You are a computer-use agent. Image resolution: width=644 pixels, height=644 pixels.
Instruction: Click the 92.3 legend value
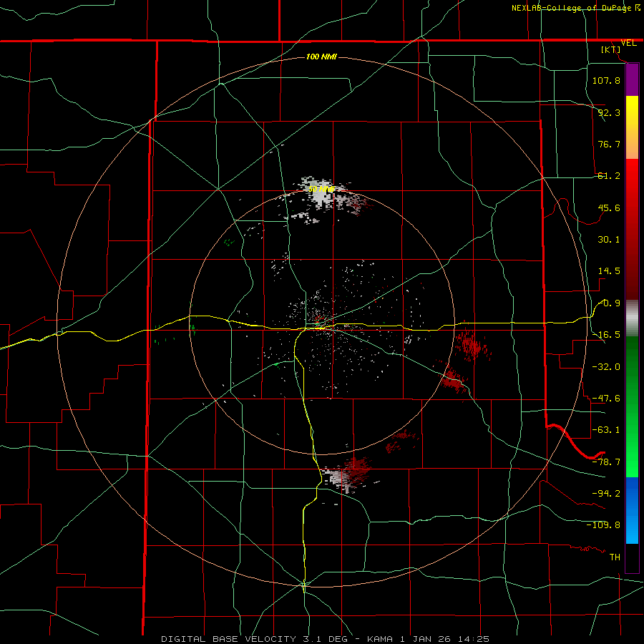click(609, 112)
